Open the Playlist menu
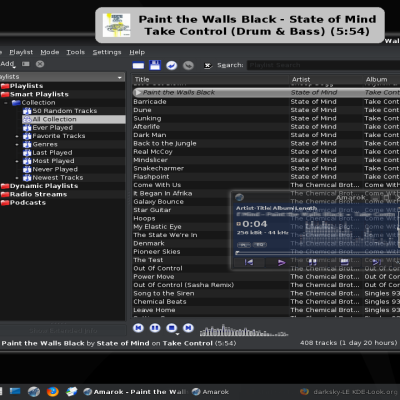This screenshot has height=400, width=400. point(21,52)
